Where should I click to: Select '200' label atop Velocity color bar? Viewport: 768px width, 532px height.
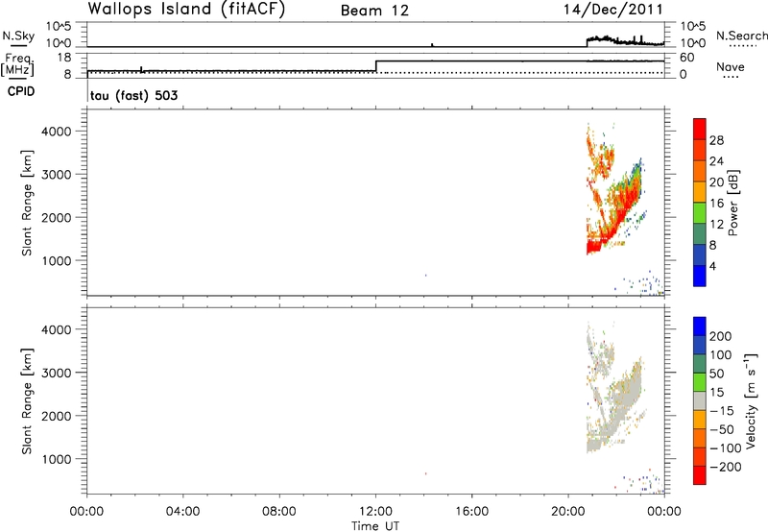(721, 336)
